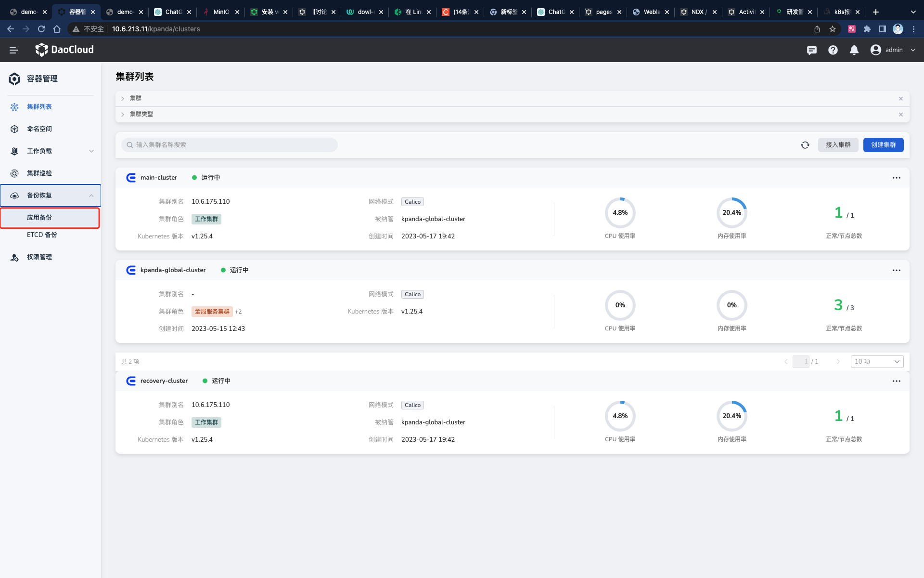Click the browser share icon
This screenshot has height=578, width=924.
[817, 29]
